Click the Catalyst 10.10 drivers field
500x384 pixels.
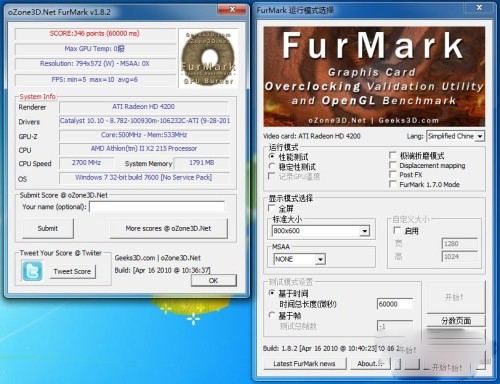[x=145, y=121]
